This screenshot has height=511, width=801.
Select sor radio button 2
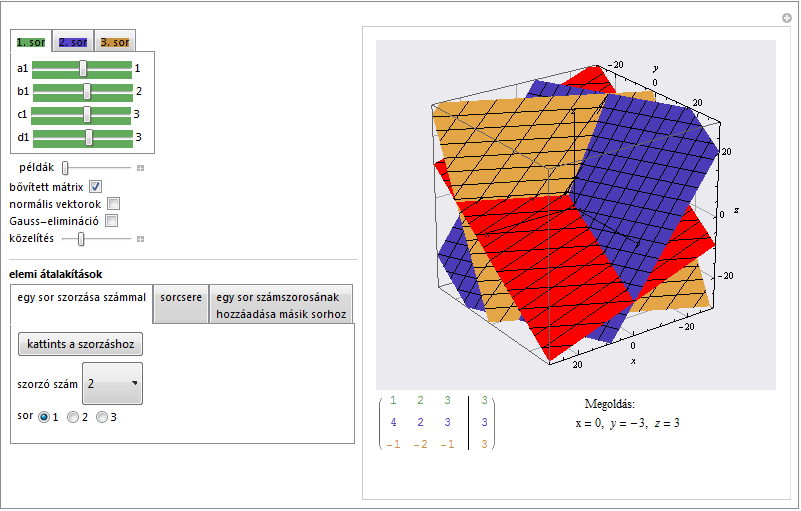point(73,417)
